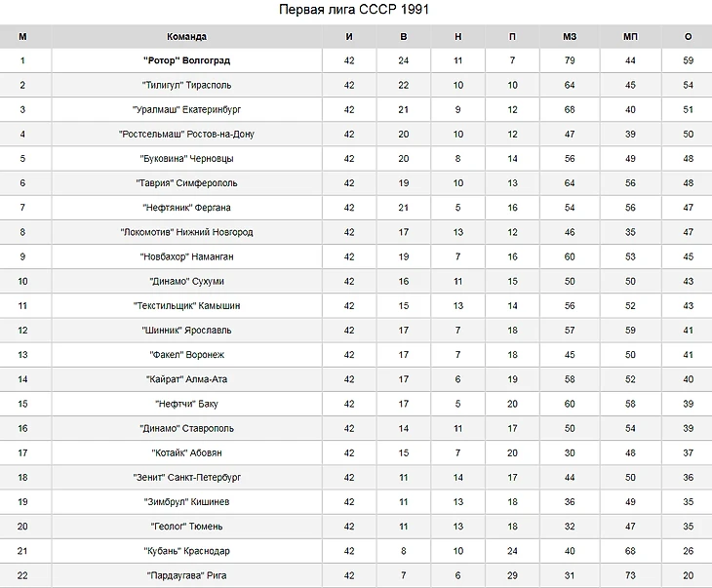Click the "О" points column header
This screenshot has width=712, height=588.
coord(688,37)
